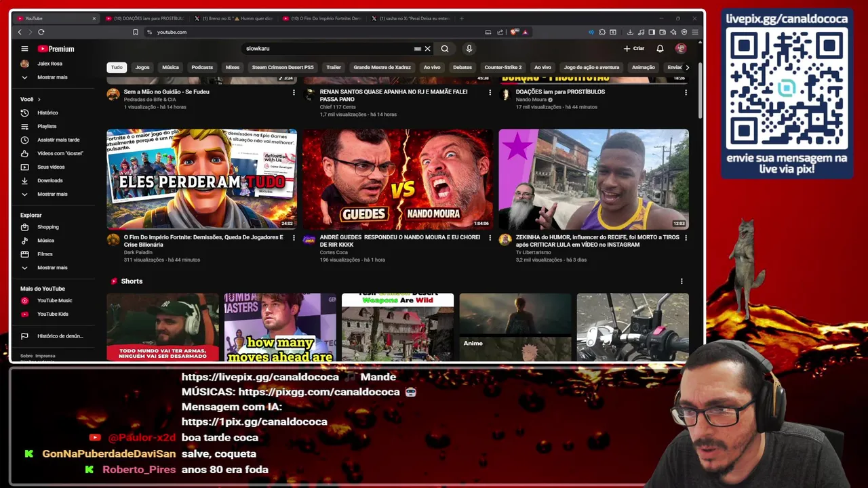Open the browser downloads icon
This screenshot has width=868, height=488.
click(x=630, y=32)
